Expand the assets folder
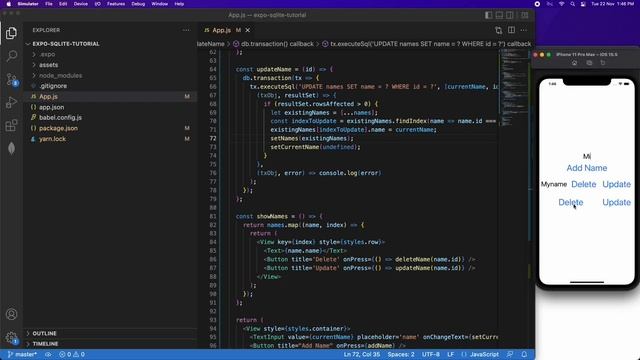Screen dimensions: 640x360 point(48,65)
